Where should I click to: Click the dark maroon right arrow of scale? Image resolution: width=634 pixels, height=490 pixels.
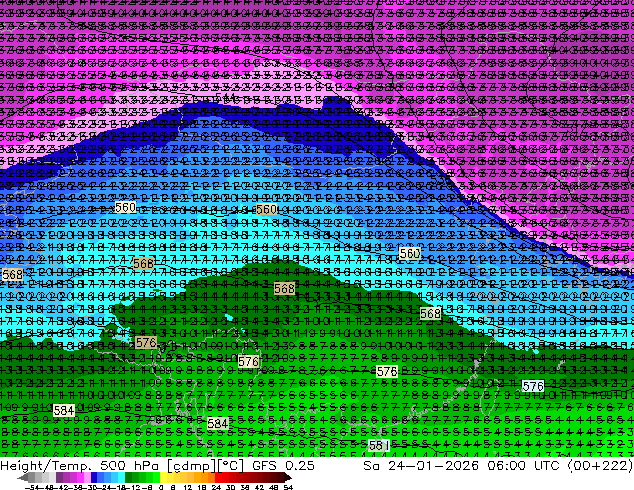coord(287,477)
